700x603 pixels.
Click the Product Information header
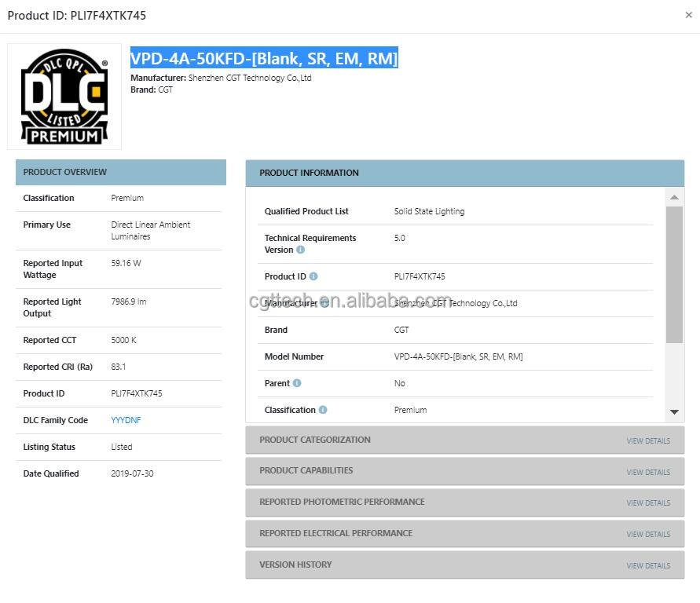pos(465,173)
